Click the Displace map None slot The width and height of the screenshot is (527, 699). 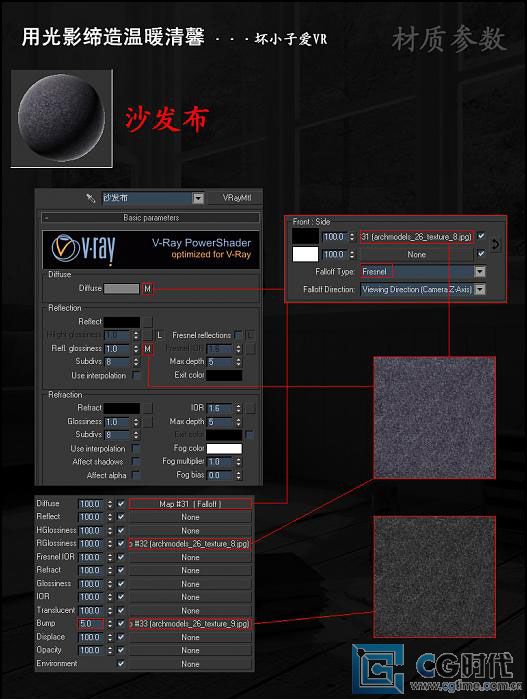[190, 637]
